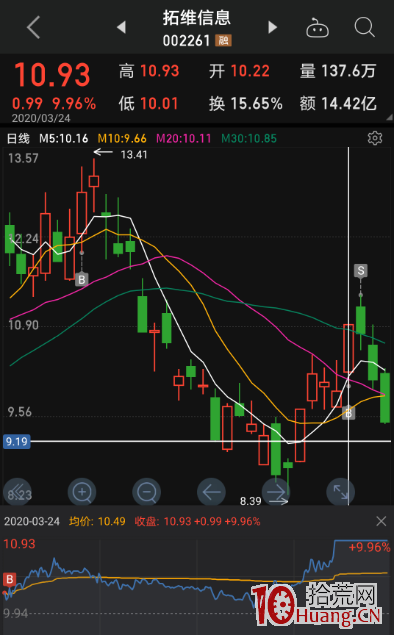Open the 日线 period selector
Screen dimensions: 394x635
click(18, 139)
